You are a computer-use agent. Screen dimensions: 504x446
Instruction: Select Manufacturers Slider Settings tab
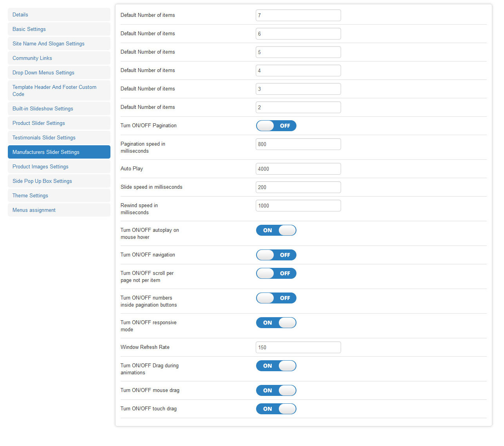click(x=59, y=152)
